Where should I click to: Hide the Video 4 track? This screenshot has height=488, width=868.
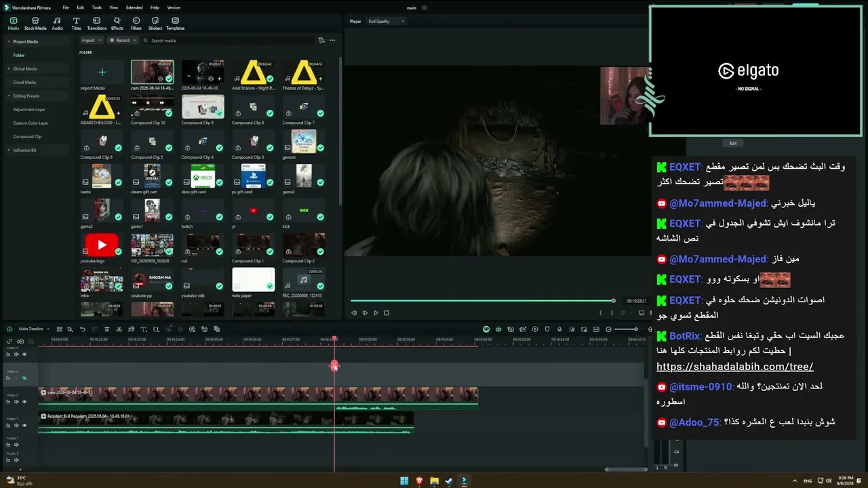[x=24, y=354]
